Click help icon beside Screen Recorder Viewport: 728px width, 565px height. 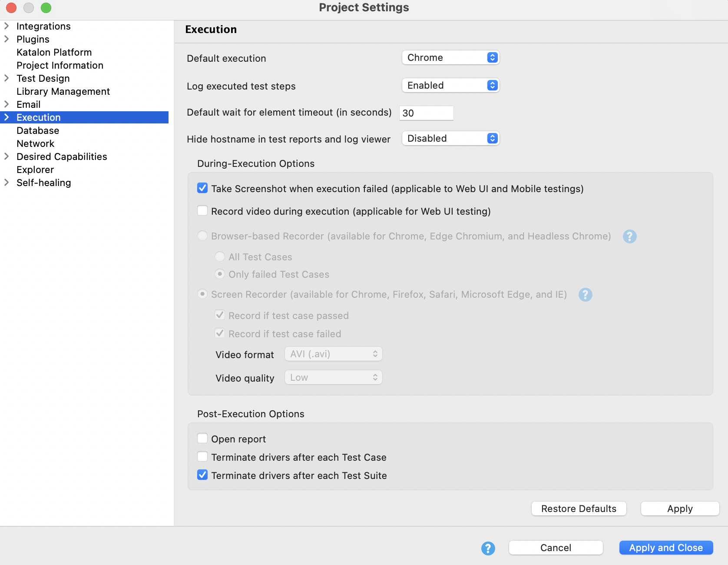(x=585, y=295)
